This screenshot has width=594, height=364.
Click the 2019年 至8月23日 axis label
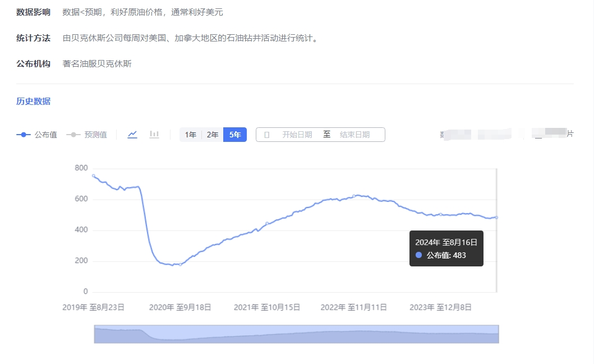pyautogui.click(x=93, y=307)
